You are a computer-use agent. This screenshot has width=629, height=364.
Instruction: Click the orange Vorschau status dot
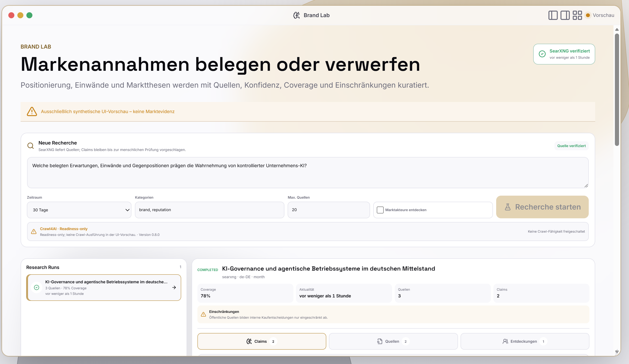[x=588, y=15]
